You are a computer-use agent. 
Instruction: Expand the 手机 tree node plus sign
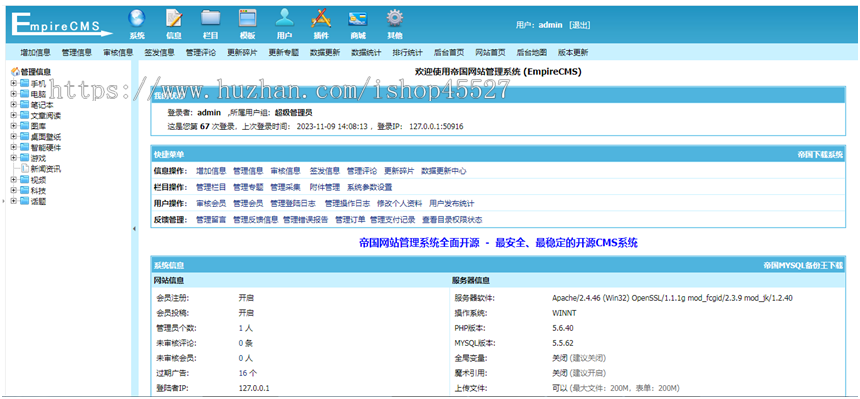14,83
